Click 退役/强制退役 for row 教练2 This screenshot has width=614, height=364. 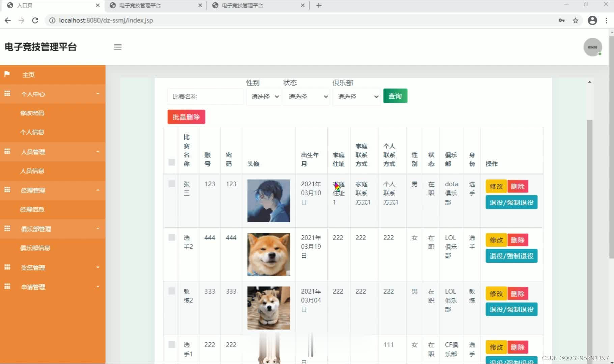tap(511, 309)
